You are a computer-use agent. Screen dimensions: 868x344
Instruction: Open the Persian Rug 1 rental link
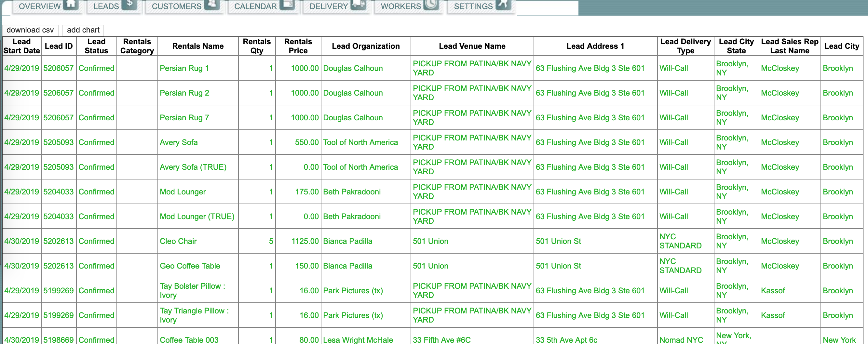click(184, 68)
